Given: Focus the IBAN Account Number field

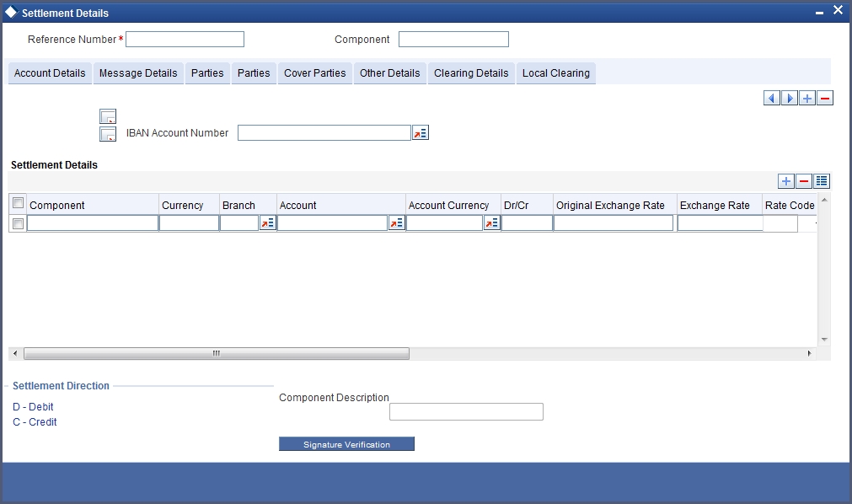Looking at the screenshot, I should click(324, 132).
